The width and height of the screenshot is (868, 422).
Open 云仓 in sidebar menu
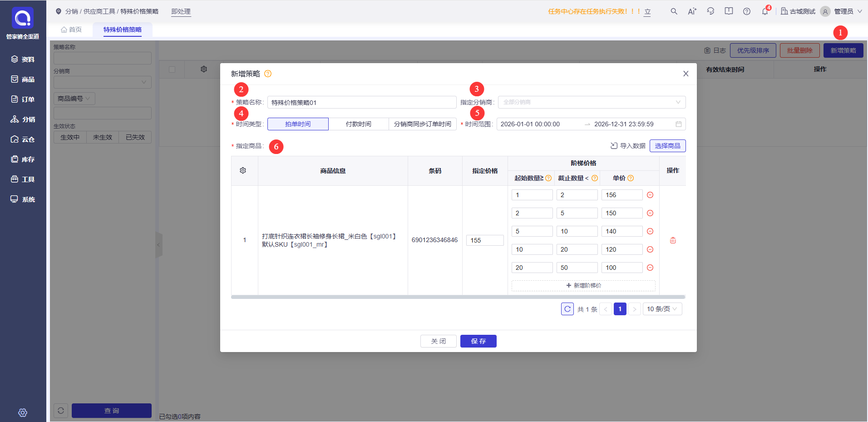click(x=23, y=139)
